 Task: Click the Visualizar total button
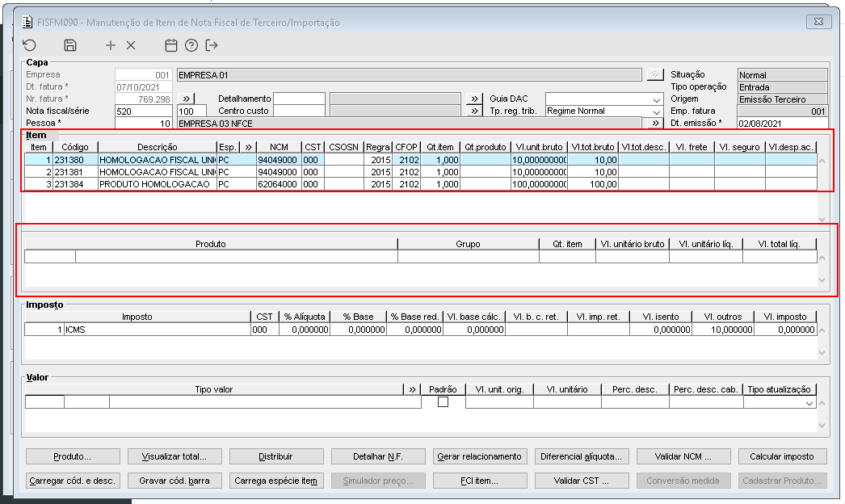coord(174,456)
